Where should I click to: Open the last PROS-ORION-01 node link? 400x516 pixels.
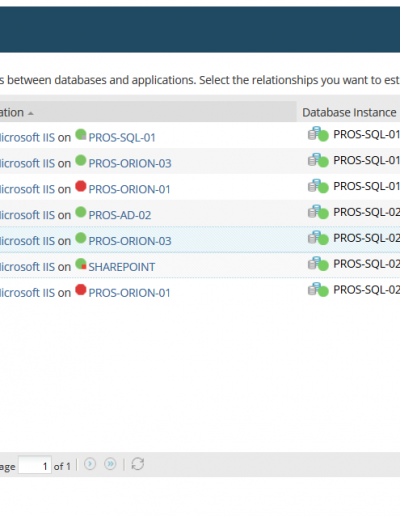point(129,293)
